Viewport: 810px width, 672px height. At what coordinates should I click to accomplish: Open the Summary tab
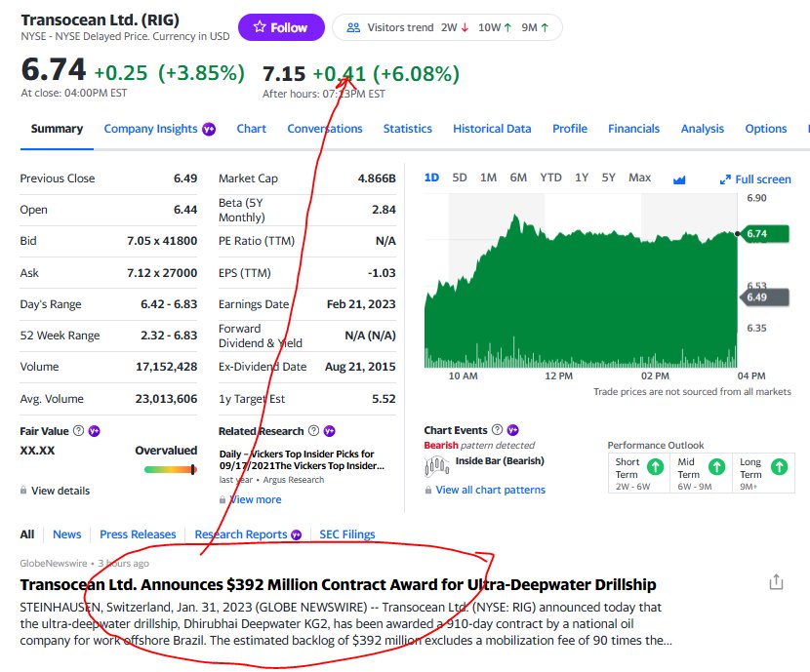[x=57, y=129]
